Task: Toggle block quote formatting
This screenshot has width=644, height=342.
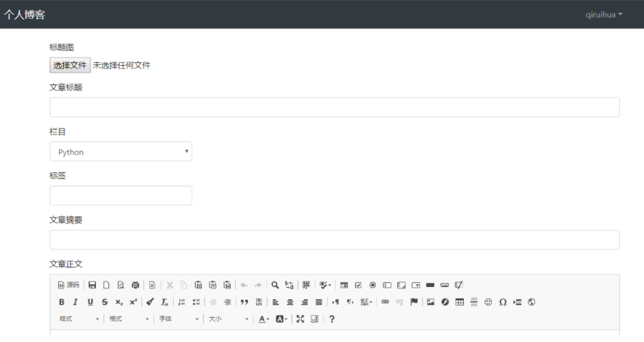Action: [x=245, y=302]
